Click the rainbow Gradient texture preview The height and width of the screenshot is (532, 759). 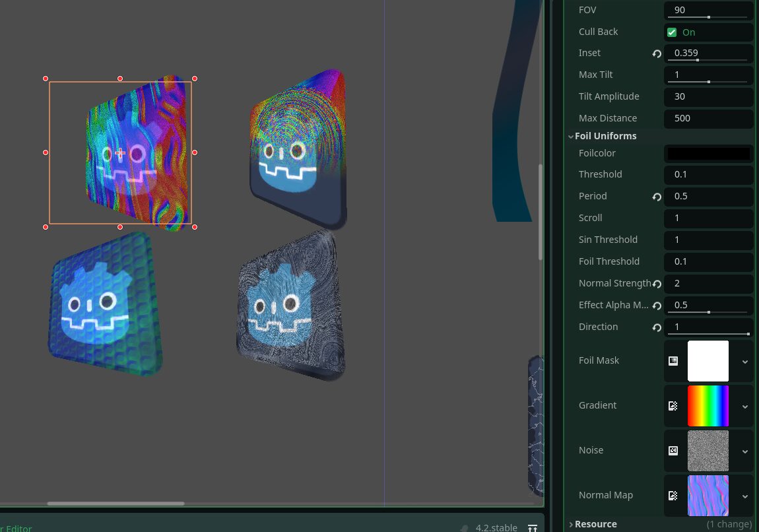(708, 406)
